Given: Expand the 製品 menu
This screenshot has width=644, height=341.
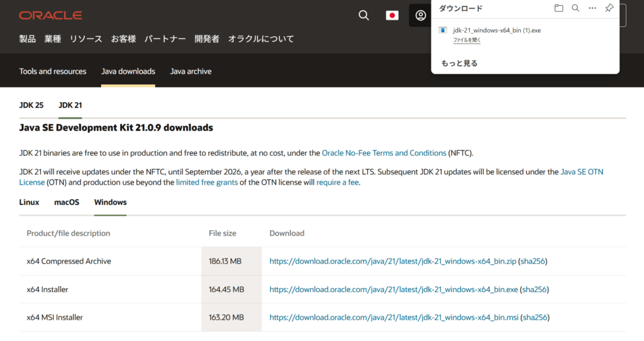Looking at the screenshot, I should [28, 39].
